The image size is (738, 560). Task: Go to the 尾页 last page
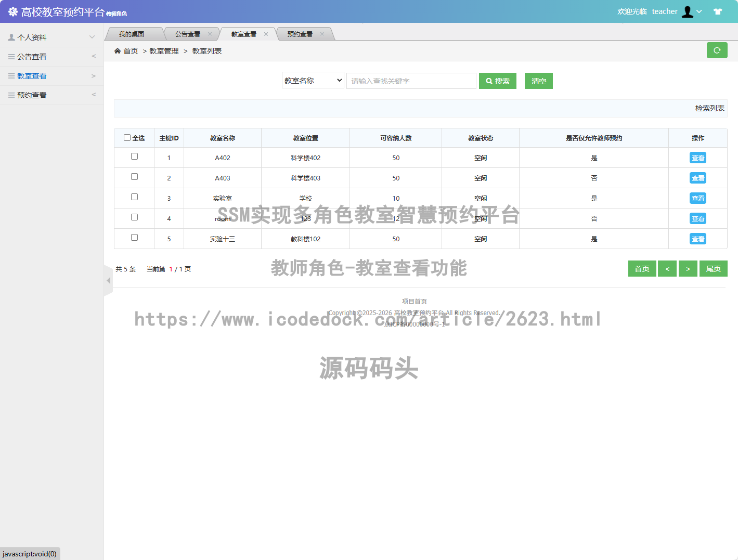tap(713, 269)
